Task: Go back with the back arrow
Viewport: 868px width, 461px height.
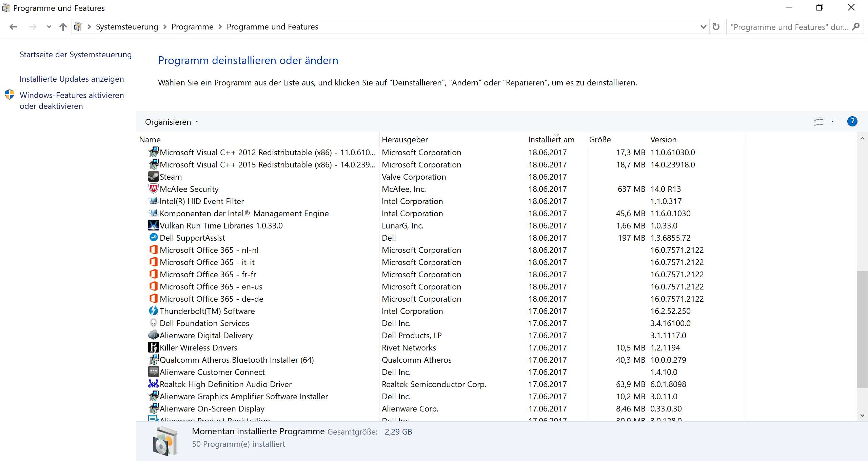Action: pyautogui.click(x=13, y=27)
